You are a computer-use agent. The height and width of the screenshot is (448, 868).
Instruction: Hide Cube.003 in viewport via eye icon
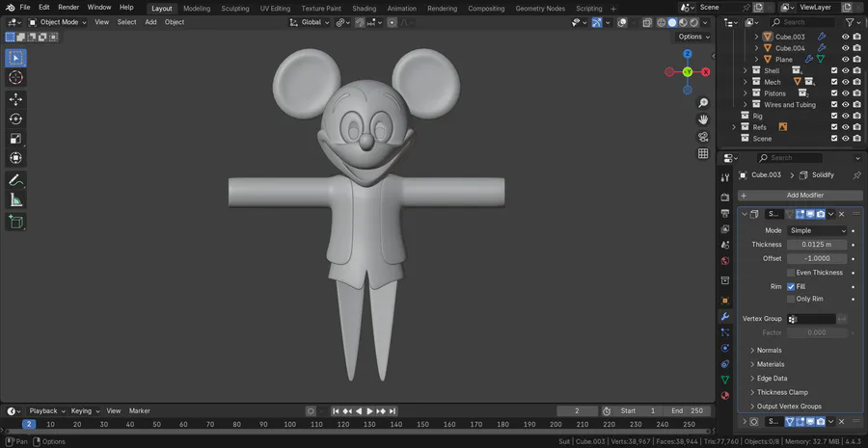click(x=845, y=37)
